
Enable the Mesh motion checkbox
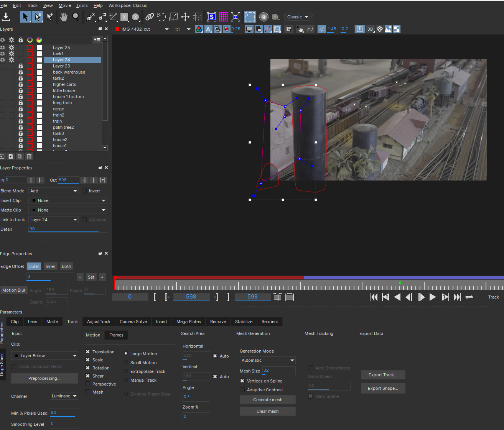pos(88,392)
